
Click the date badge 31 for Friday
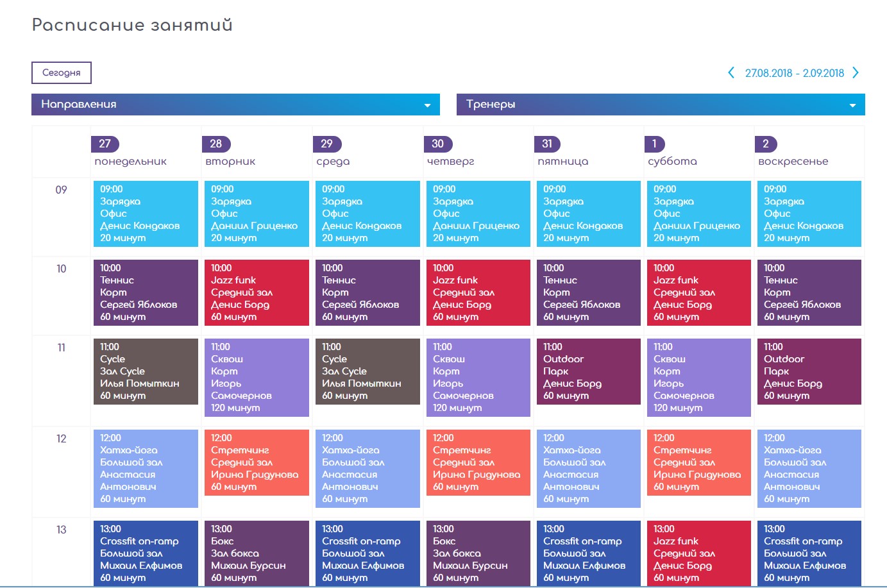(547, 144)
